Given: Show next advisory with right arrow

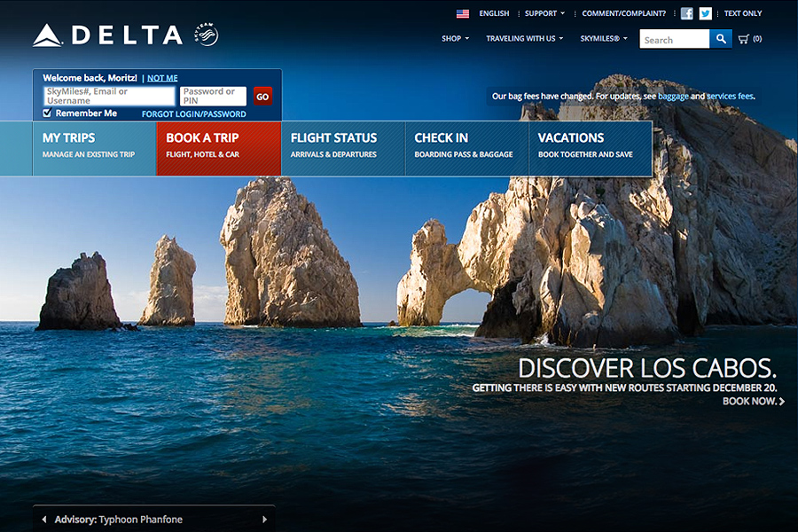Looking at the screenshot, I should (x=264, y=520).
